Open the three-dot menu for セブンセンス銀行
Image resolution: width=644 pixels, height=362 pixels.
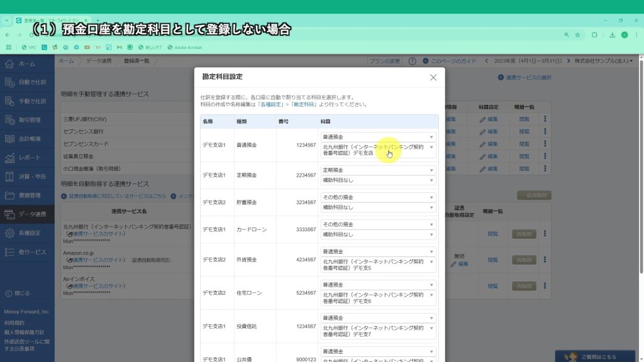545,131
